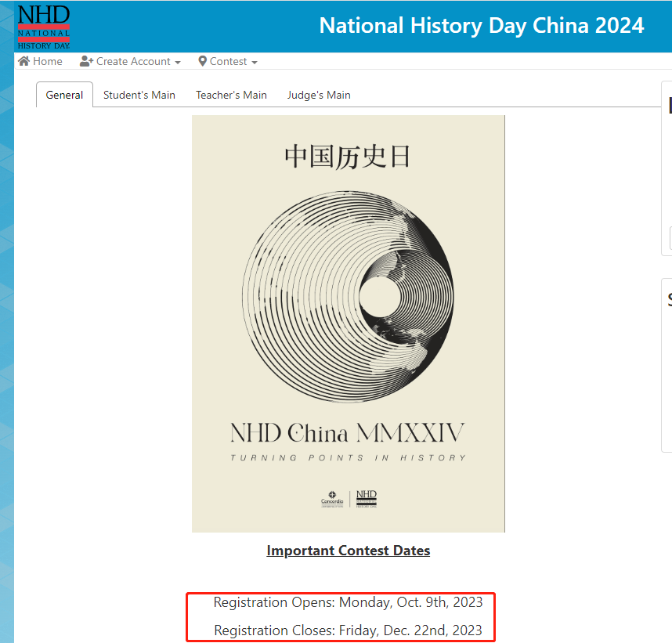
Task: Click the NHD National History Day logo
Action: [44, 27]
